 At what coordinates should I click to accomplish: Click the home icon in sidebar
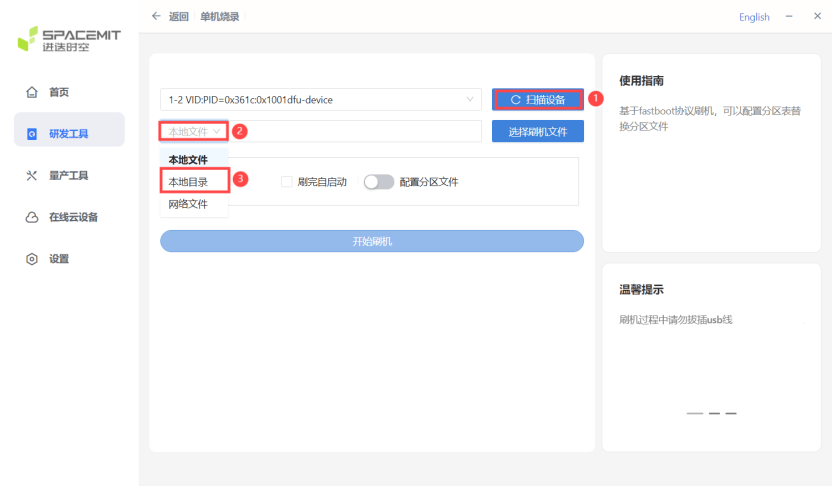(32, 92)
